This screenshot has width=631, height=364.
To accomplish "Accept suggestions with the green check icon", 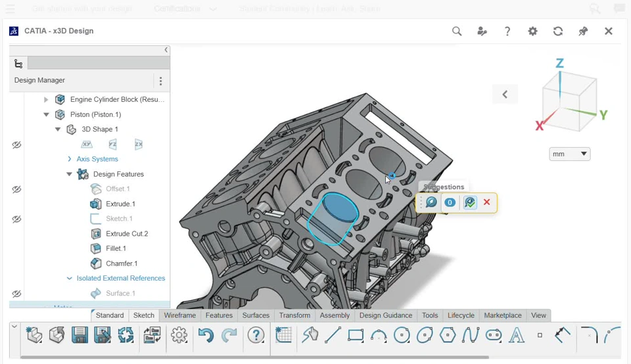I will point(469,202).
